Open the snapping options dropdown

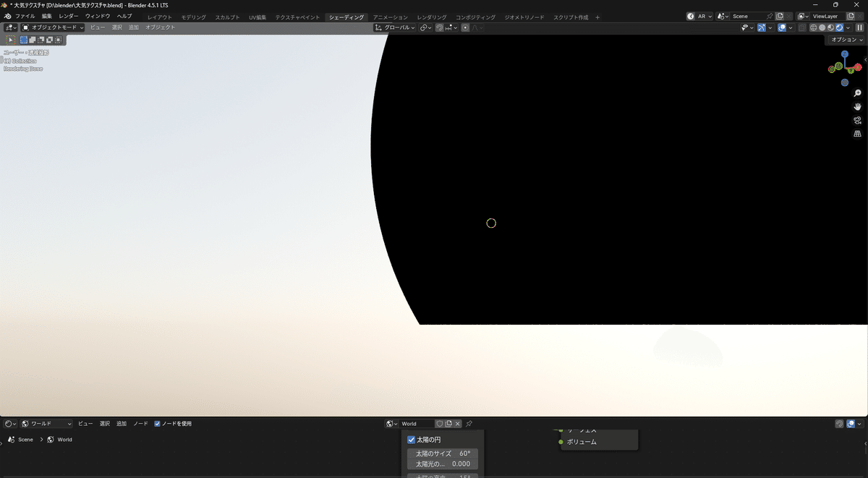point(451,27)
